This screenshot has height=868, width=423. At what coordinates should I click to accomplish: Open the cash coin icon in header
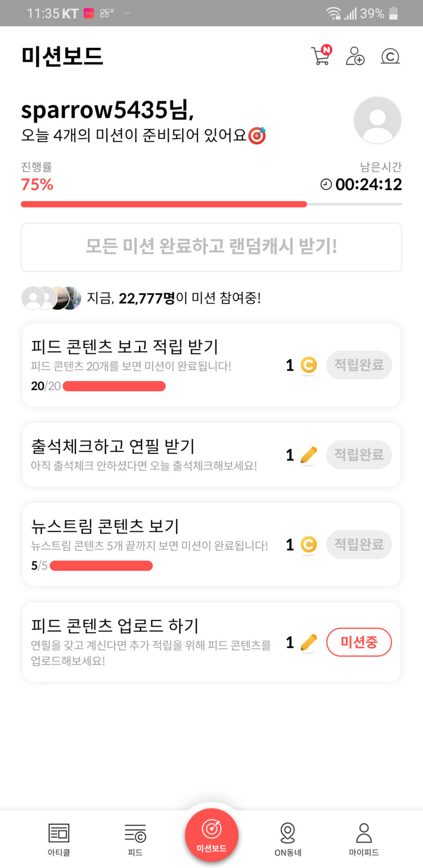pyautogui.click(x=390, y=56)
